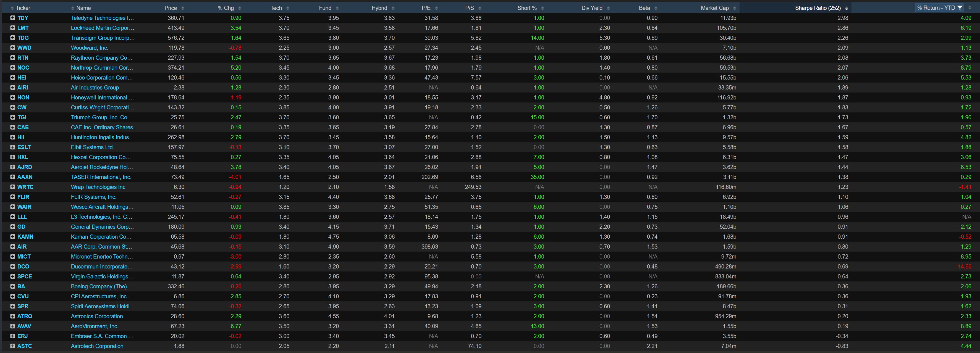
Task: Click the sort arrows beside P/E header
Action: pos(436,8)
